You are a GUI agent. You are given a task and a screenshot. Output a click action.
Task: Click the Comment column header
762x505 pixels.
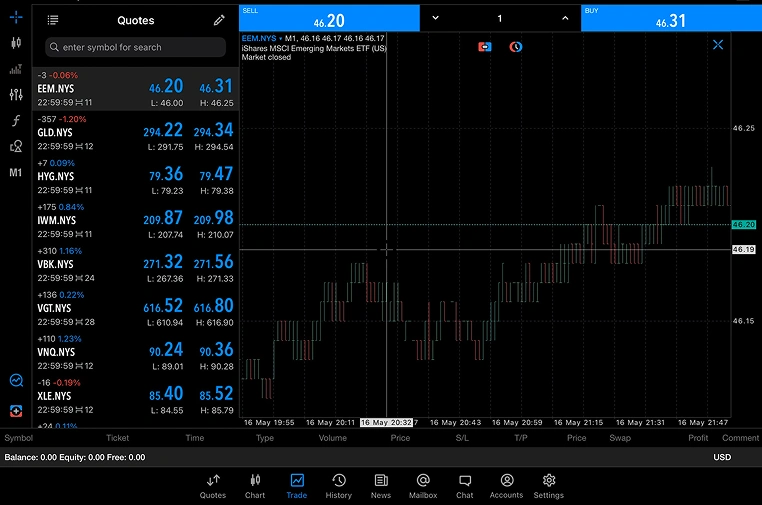740,438
